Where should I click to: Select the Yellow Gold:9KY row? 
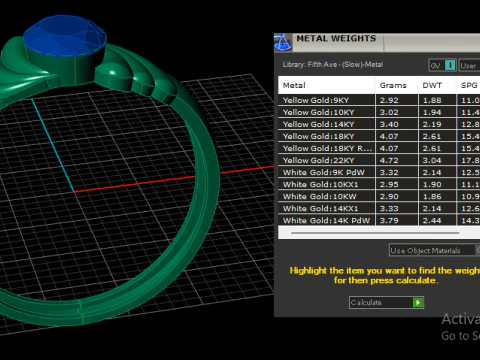click(x=379, y=100)
